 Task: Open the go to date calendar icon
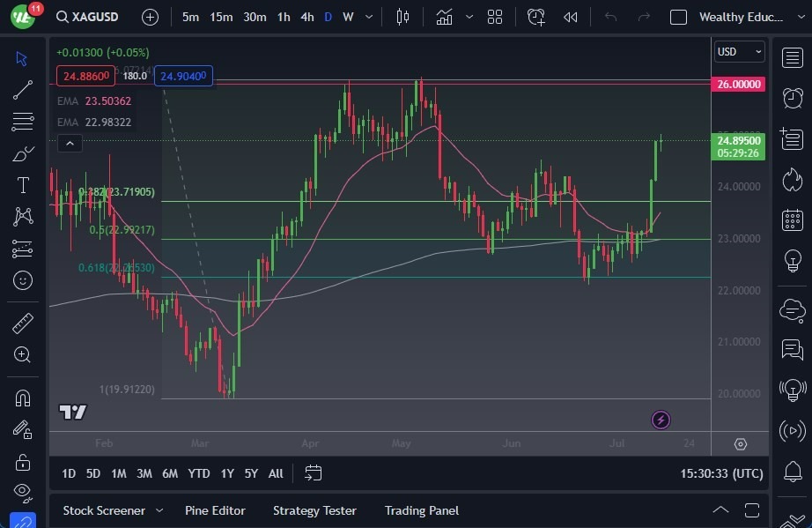[x=313, y=473]
